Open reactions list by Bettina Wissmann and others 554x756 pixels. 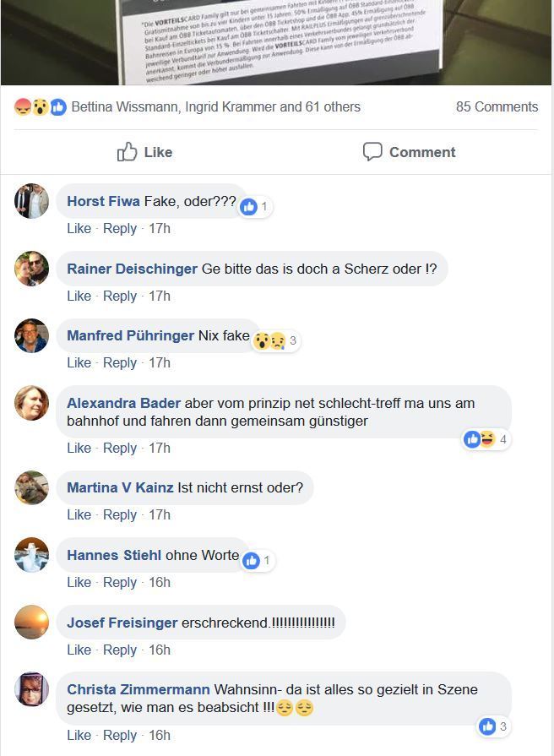pos(215,106)
